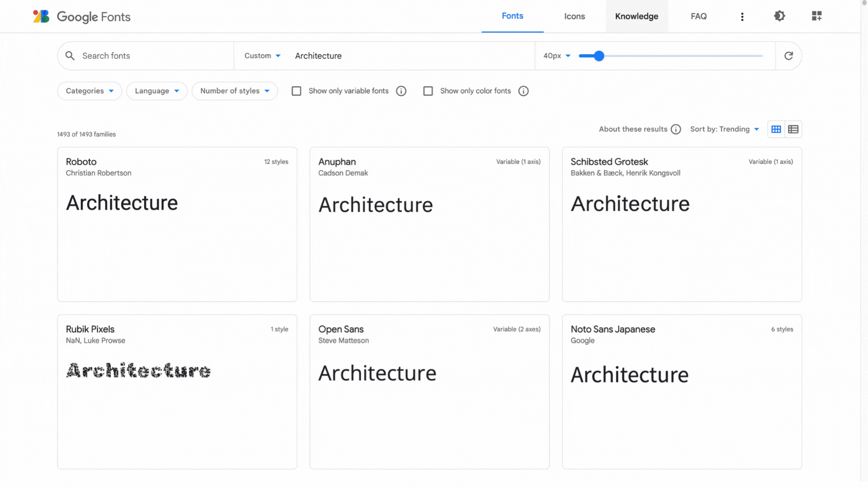Click the Open Sans Architecture preview

[x=377, y=373]
